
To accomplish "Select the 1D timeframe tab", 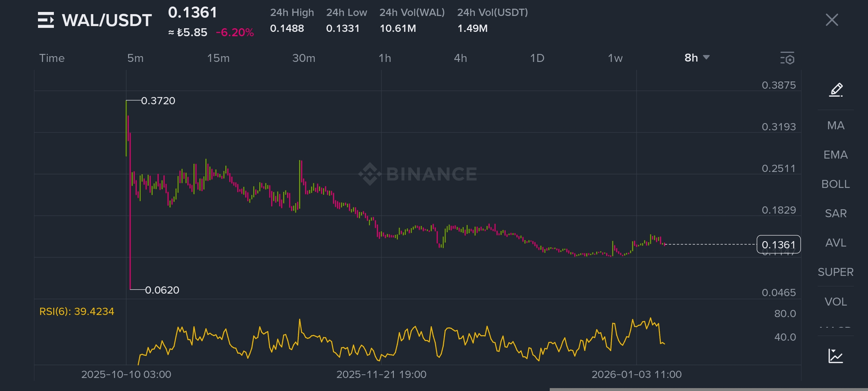I will pyautogui.click(x=537, y=58).
